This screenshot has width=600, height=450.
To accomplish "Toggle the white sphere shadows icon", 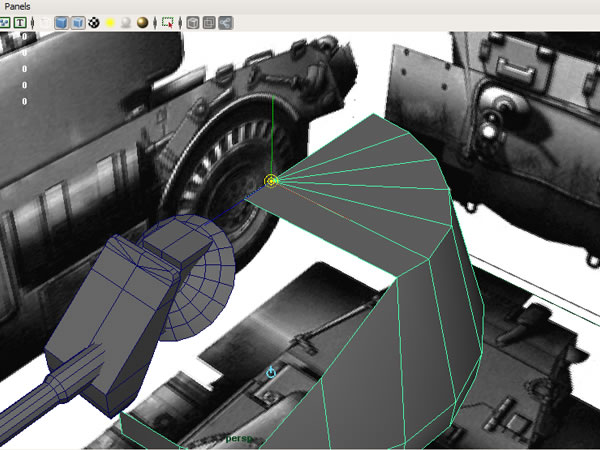I will tap(126, 22).
